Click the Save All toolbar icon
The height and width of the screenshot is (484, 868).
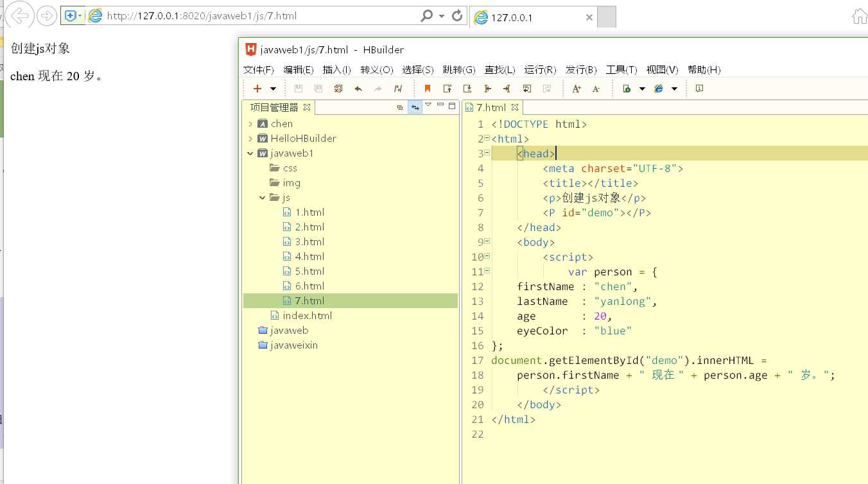(318, 89)
